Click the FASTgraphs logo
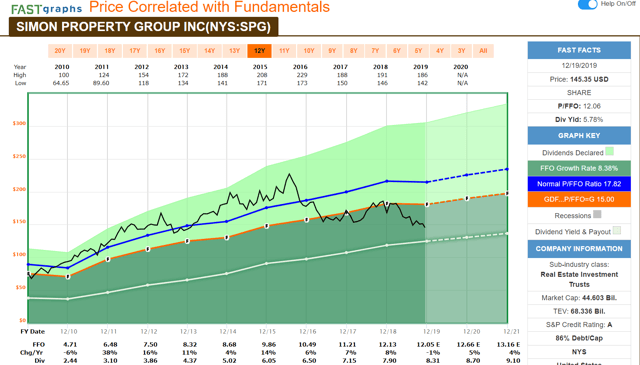 [x=47, y=9]
